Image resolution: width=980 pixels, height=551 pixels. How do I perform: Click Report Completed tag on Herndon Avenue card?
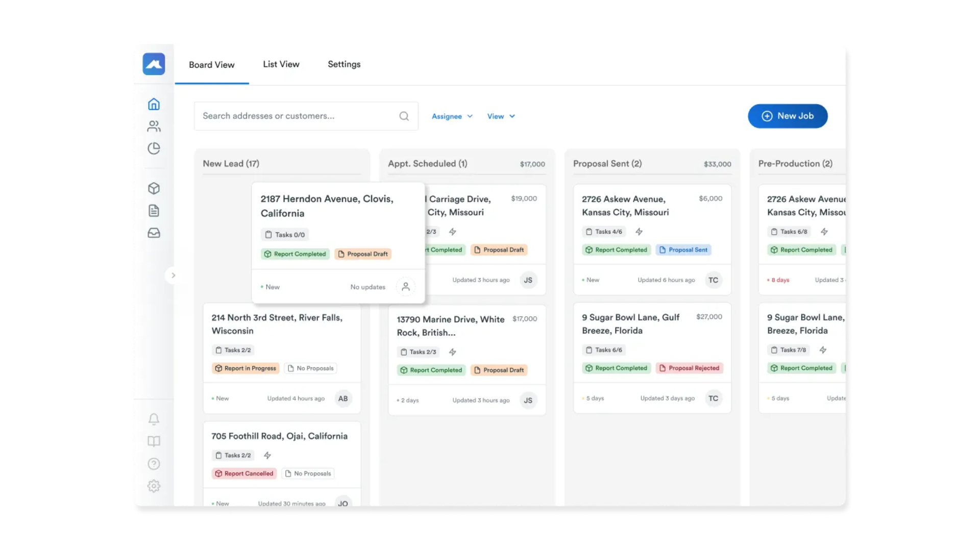295,254
